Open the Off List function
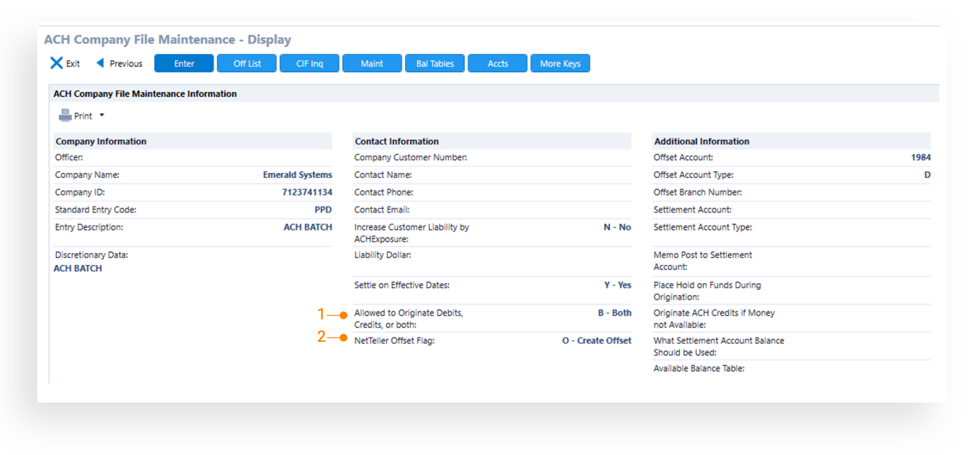Screen dimensions: 980x455 247,63
